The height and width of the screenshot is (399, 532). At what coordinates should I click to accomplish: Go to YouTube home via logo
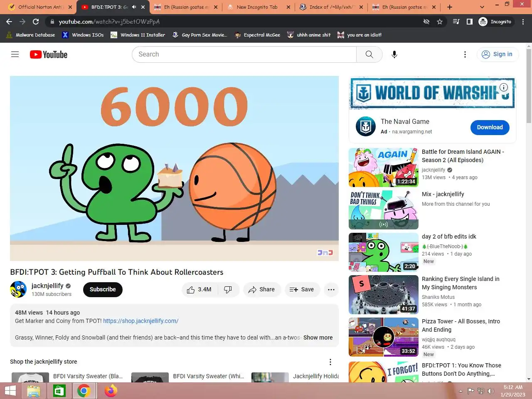(49, 54)
